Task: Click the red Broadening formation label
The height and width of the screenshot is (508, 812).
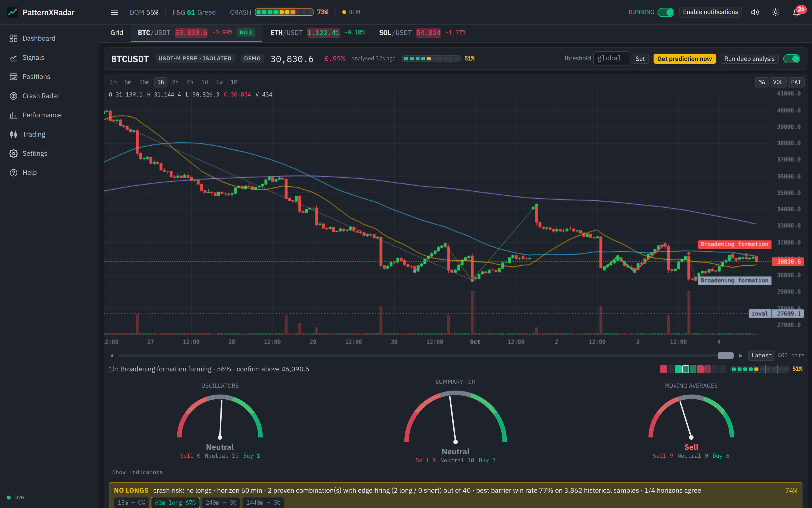Action: (x=734, y=244)
